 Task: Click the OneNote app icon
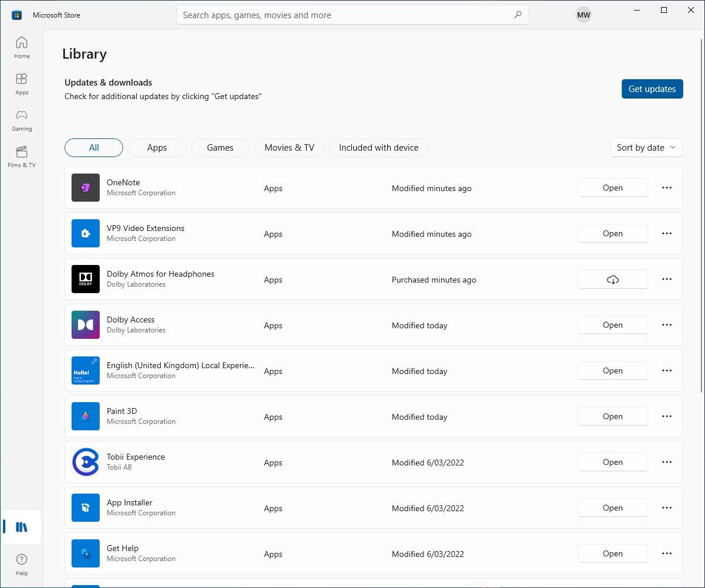point(86,188)
